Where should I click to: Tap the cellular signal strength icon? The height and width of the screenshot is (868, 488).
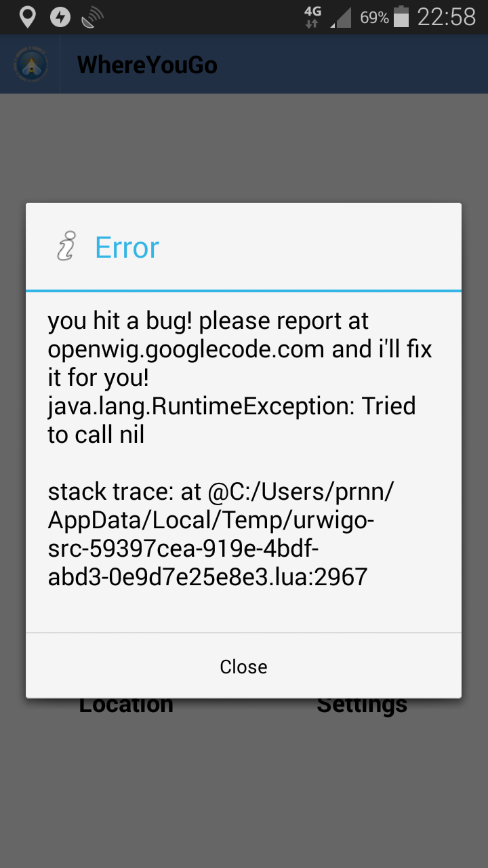click(342, 18)
